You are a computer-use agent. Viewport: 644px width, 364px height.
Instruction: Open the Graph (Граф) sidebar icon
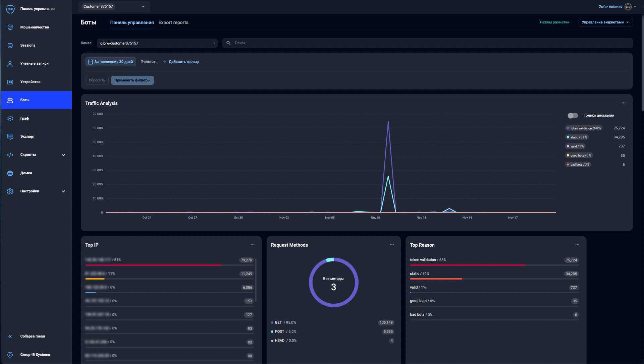click(10, 118)
